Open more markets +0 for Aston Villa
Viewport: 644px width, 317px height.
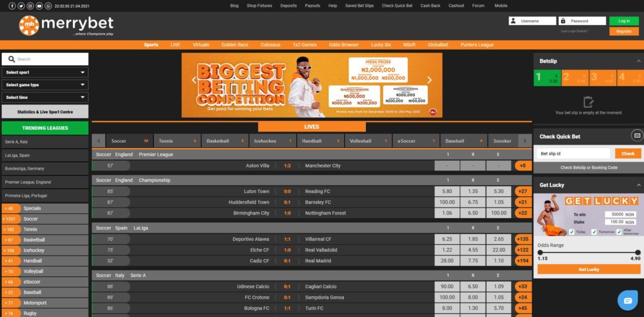point(523,165)
